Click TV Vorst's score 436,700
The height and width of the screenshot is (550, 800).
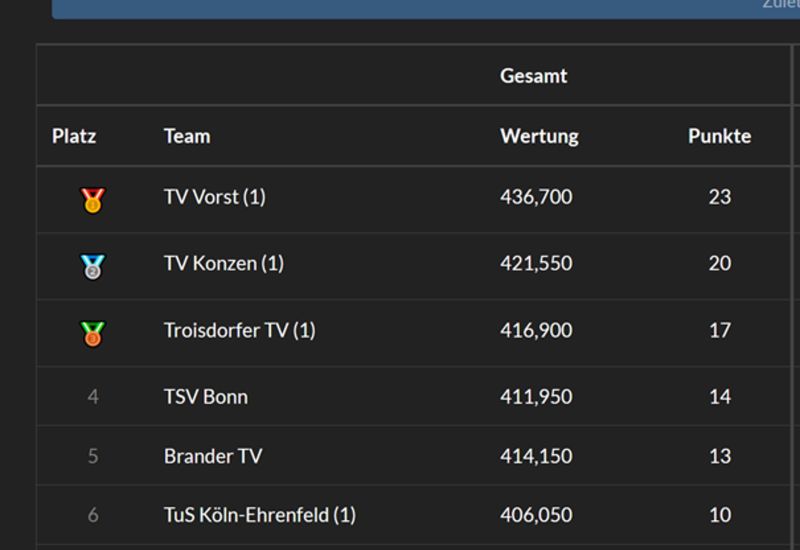(x=536, y=197)
